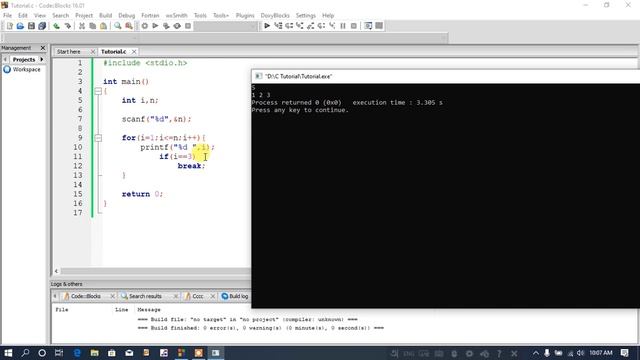
Task: Undo the last edit with toolbar icon
Action: [x=56, y=26]
